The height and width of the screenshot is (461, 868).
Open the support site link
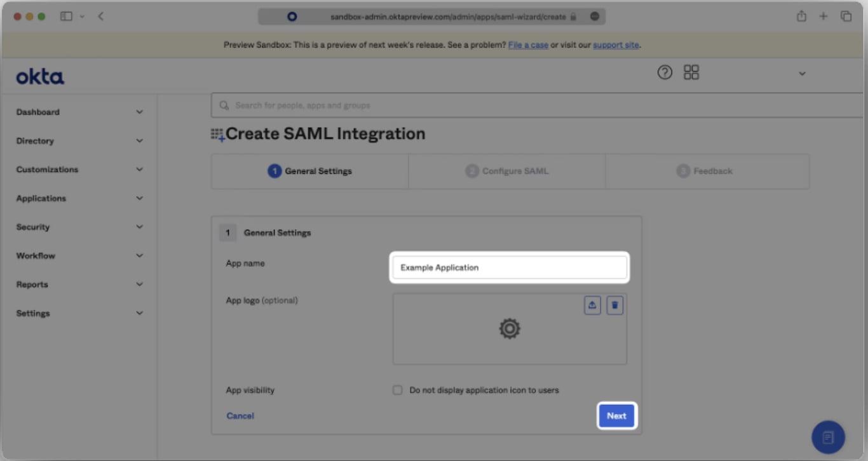click(x=616, y=45)
